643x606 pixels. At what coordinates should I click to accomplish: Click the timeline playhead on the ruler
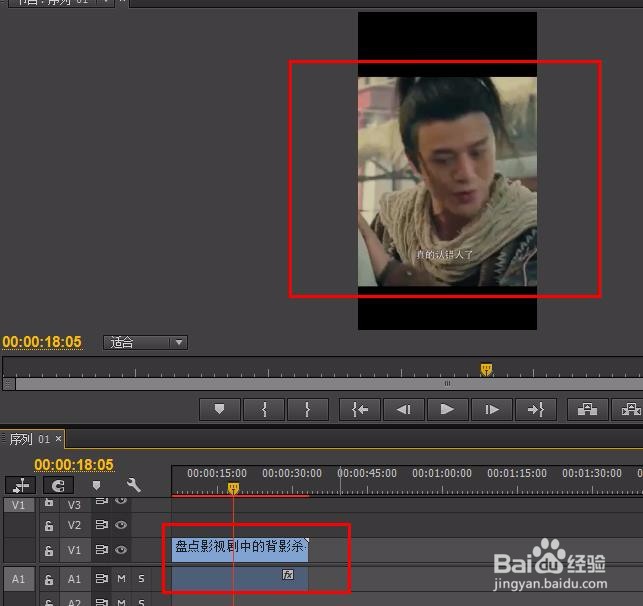233,488
